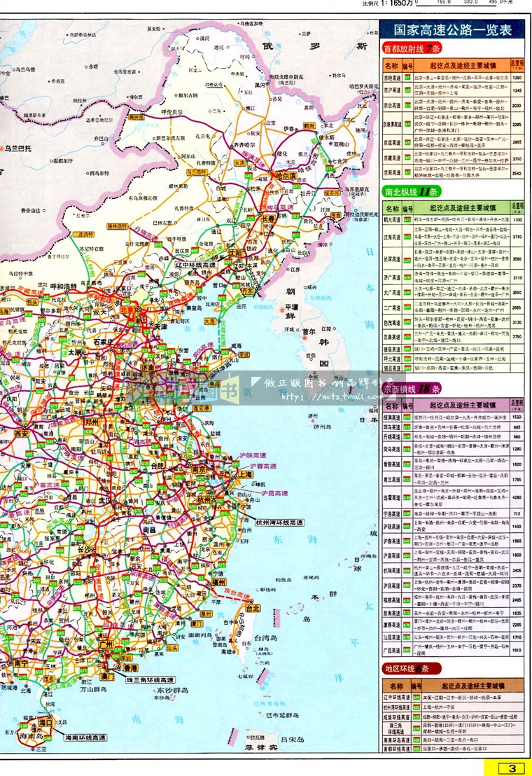Image resolution: width=532 pixels, height=776 pixels.
Task: Click the 鹤大高速 row name in table
Action: click(x=392, y=220)
